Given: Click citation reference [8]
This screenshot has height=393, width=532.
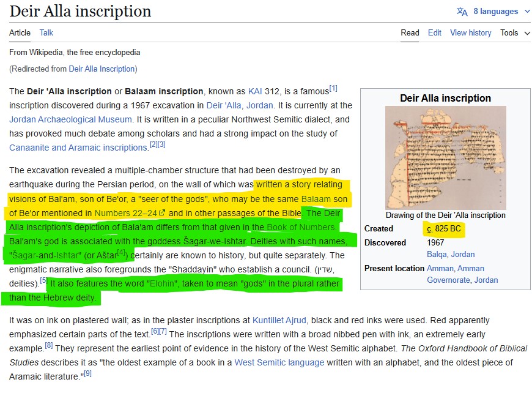Looking at the screenshot, I should (x=49, y=345).
